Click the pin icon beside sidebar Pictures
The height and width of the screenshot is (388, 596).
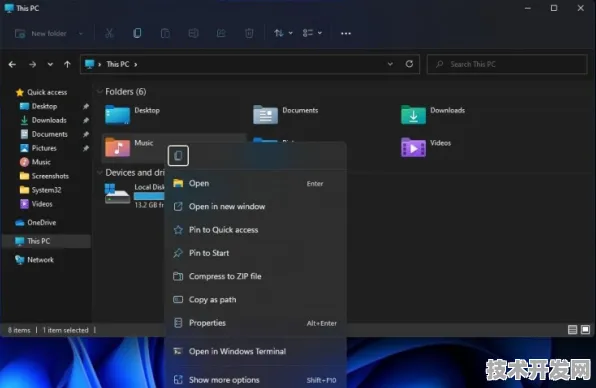[86, 148]
